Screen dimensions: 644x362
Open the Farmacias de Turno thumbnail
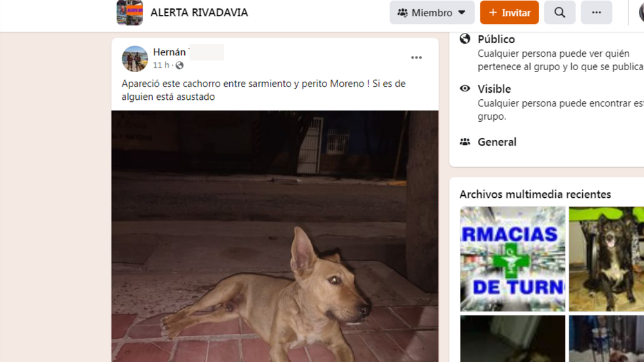[x=513, y=259]
